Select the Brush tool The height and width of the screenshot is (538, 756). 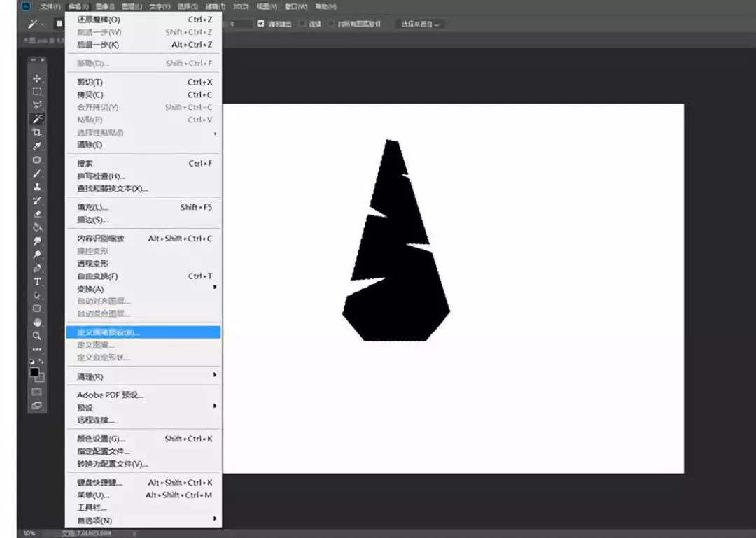tap(37, 174)
